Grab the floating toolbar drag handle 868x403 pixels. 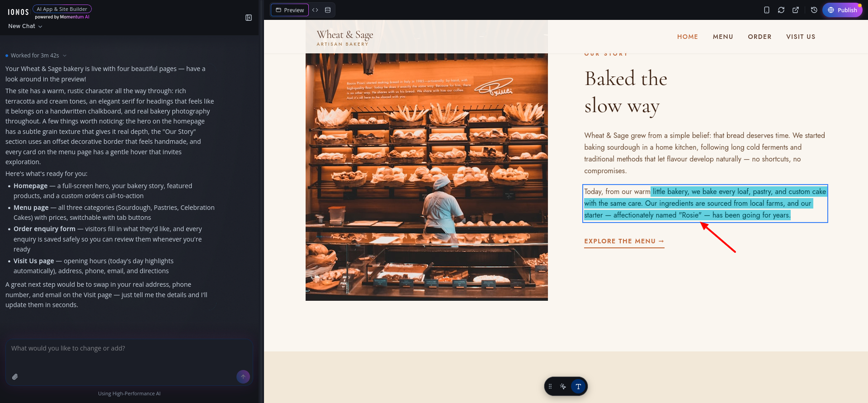point(550,387)
